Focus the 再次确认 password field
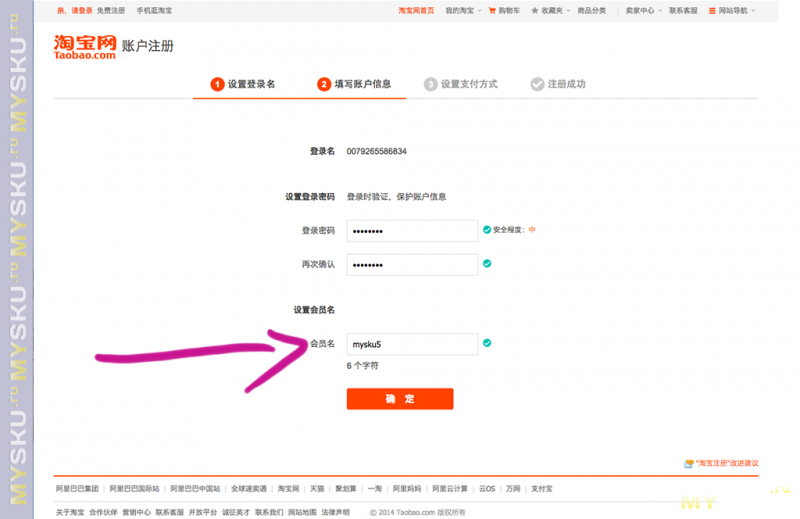 coord(412,264)
